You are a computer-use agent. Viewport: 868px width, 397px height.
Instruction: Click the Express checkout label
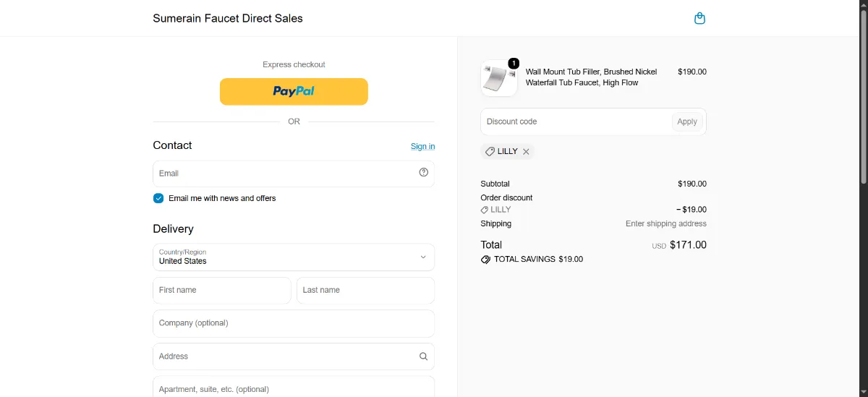tap(294, 64)
